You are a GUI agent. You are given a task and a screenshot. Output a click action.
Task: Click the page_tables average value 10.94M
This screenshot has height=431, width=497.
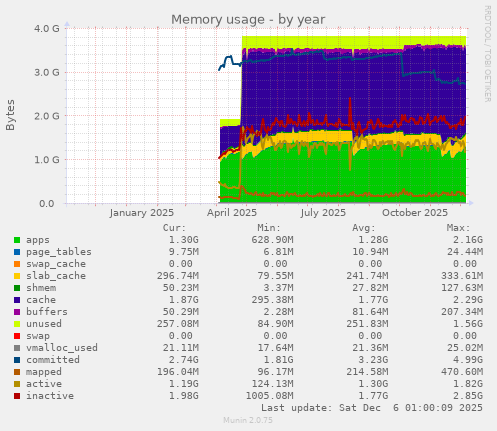pos(370,252)
